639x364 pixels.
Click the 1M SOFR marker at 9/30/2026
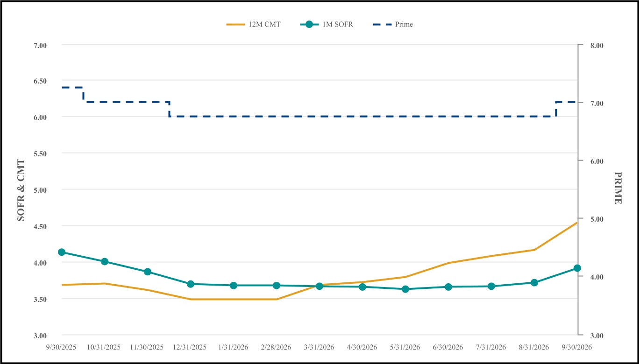pos(577,268)
